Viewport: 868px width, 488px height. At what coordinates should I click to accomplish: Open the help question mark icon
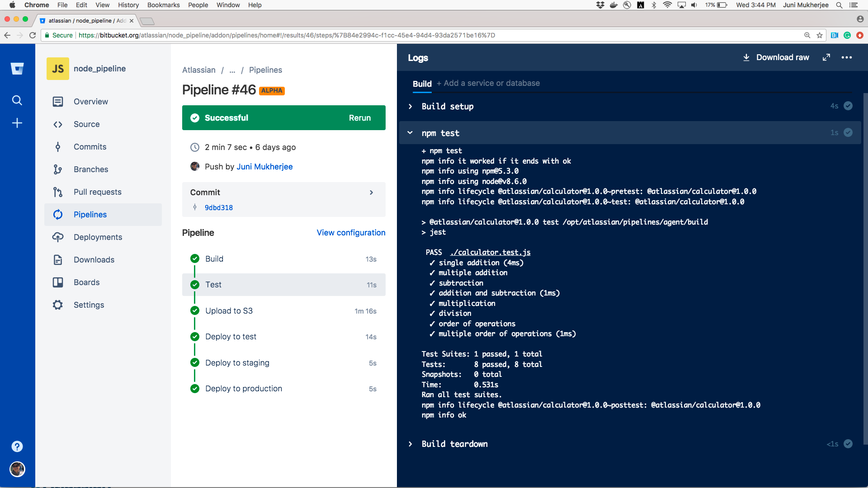[x=17, y=446]
